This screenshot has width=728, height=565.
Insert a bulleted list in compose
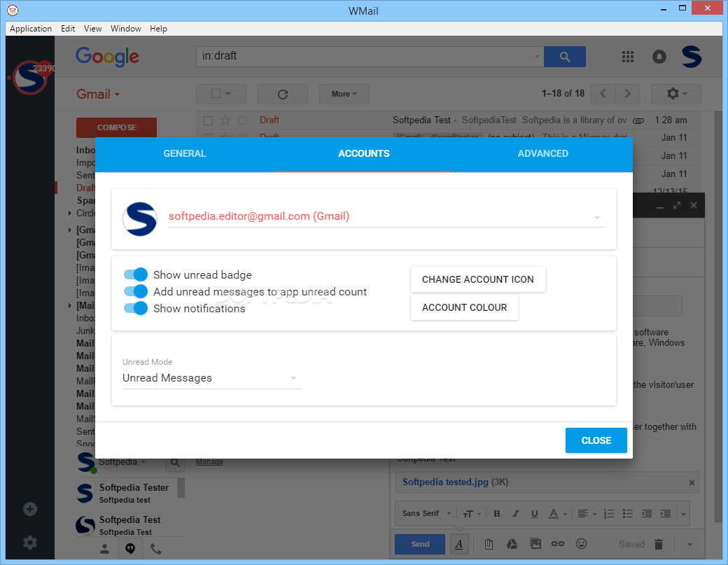(628, 513)
